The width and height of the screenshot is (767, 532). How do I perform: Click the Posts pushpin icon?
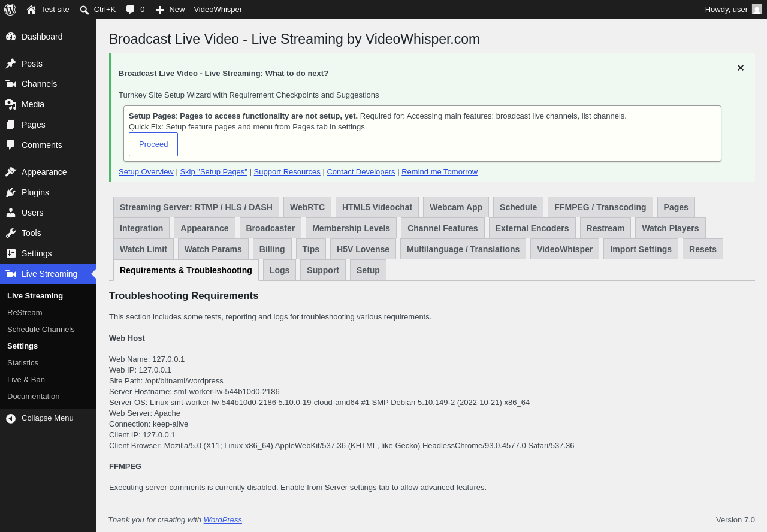[x=11, y=64]
